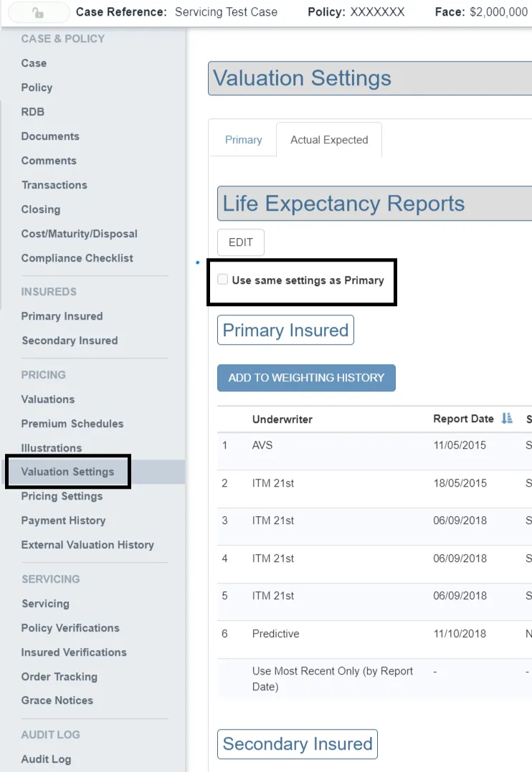Image resolution: width=532 pixels, height=772 pixels.
Task: Sort table by Report Date sort icon
Action: click(x=507, y=419)
